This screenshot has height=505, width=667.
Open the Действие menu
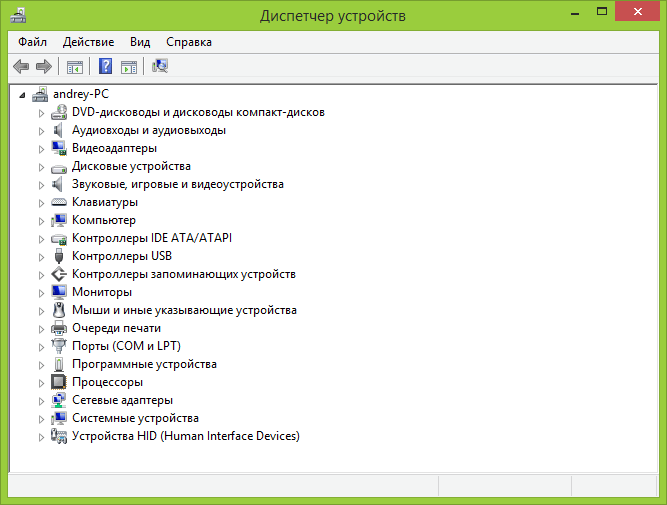pyautogui.click(x=88, y=42)
